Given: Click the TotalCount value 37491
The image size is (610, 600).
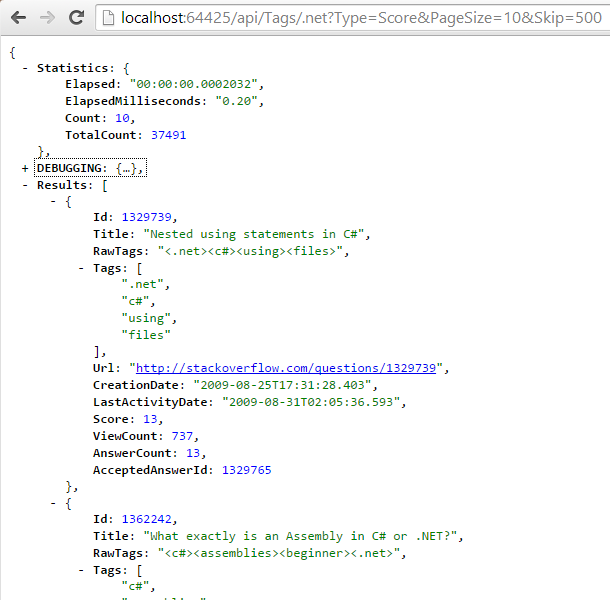Looking at the screenshot, I should click(x=168, y=135).
